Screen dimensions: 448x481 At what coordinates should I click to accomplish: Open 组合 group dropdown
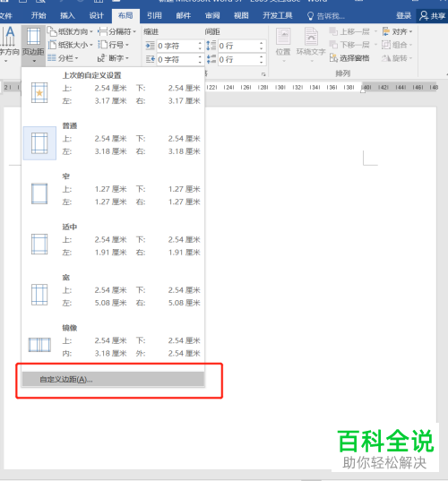tap(397, 45)
